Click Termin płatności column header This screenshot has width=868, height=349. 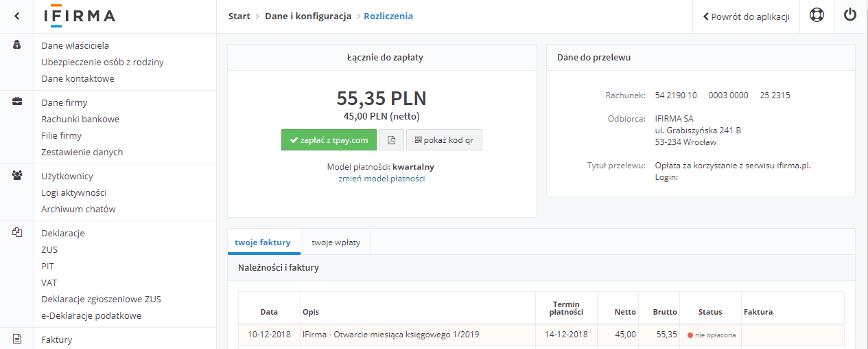[566, 308]
